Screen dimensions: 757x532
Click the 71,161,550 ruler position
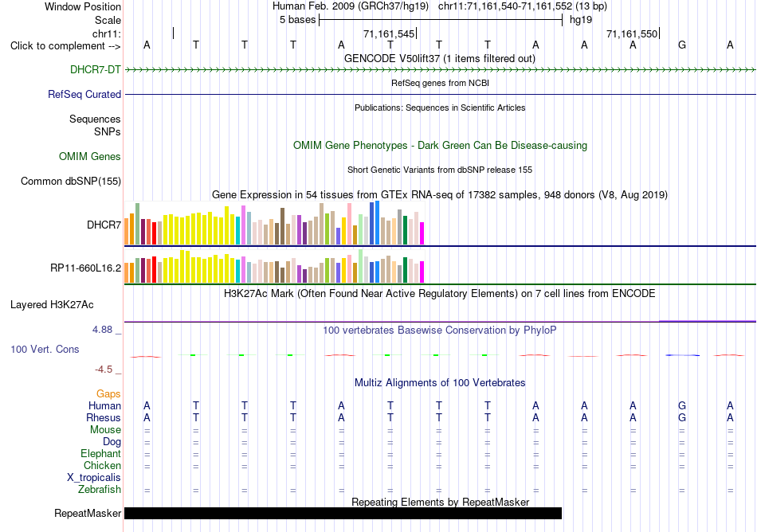click(631, 33)
